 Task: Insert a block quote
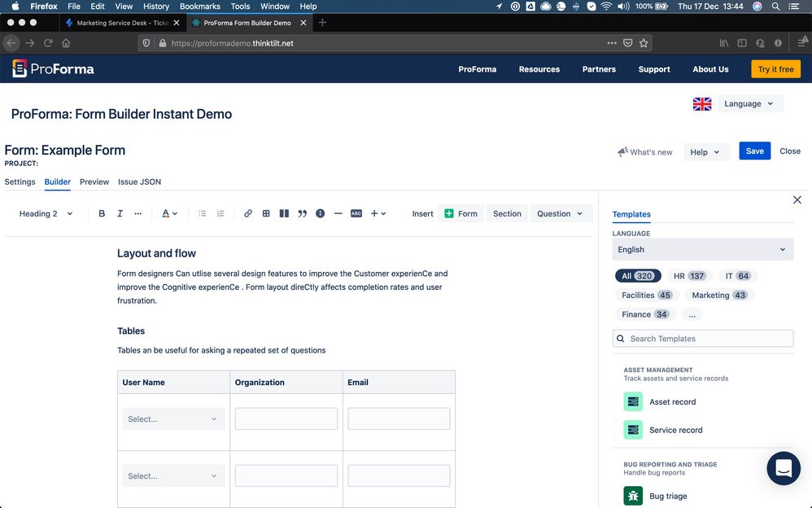pyautogui.click(x=303, y=213)
